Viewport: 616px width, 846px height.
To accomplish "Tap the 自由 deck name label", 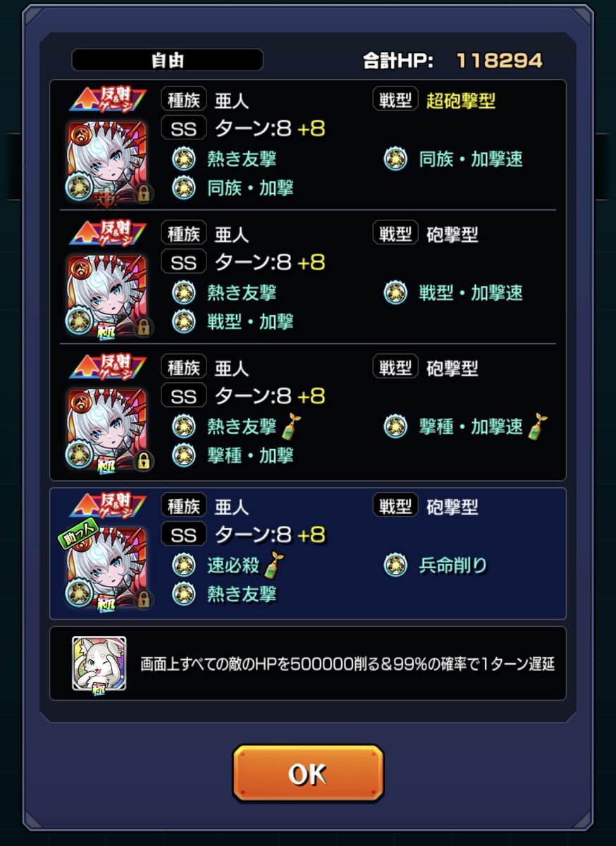I will tap(167, 60).
